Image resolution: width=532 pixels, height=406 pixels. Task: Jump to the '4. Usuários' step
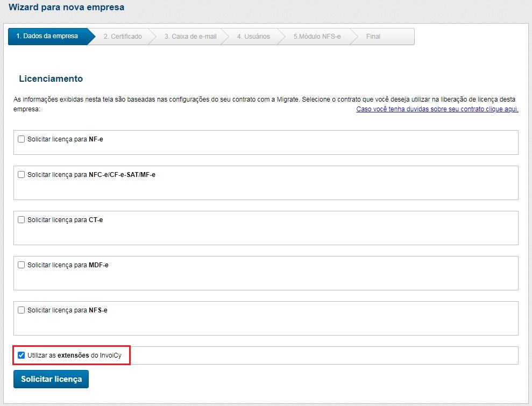253,37
